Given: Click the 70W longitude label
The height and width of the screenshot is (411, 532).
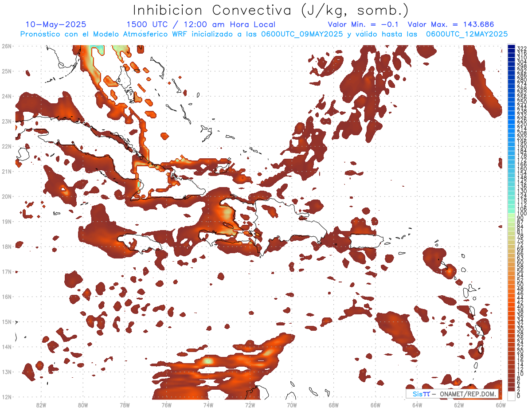Looking at the screenshot, I should tap(292, 405).
